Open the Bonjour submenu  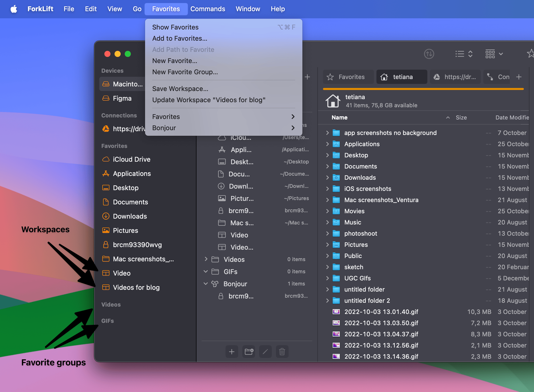(223, 128)
